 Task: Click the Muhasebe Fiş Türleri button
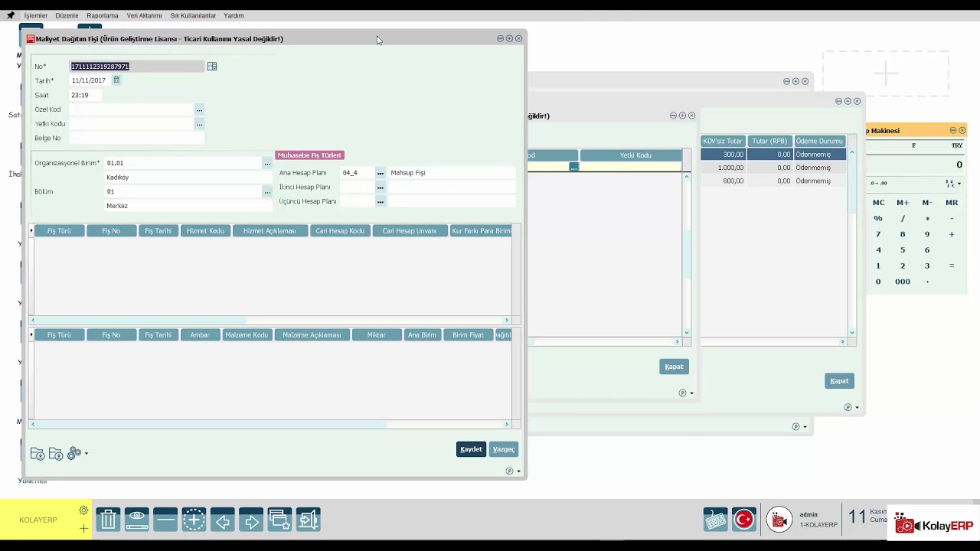[x=309, y=155]
